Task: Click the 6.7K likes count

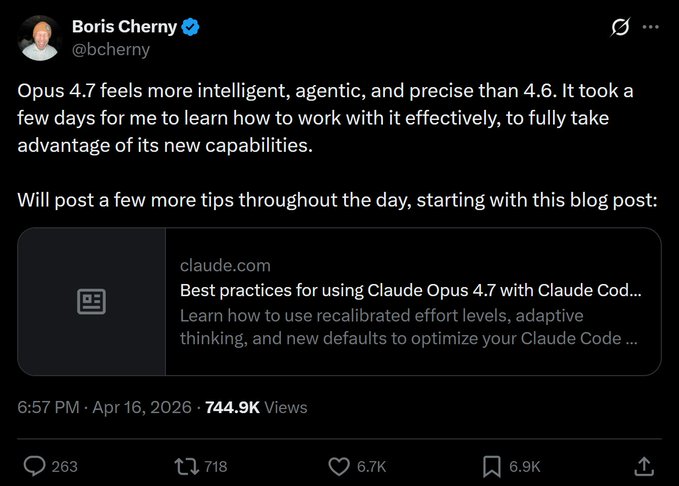Action: (371, 467)
